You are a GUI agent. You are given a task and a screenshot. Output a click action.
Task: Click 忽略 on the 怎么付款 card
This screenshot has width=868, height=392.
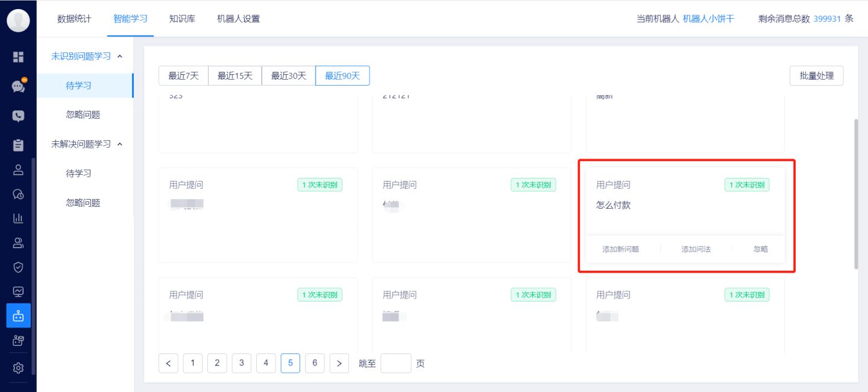(x=761, y=249)
